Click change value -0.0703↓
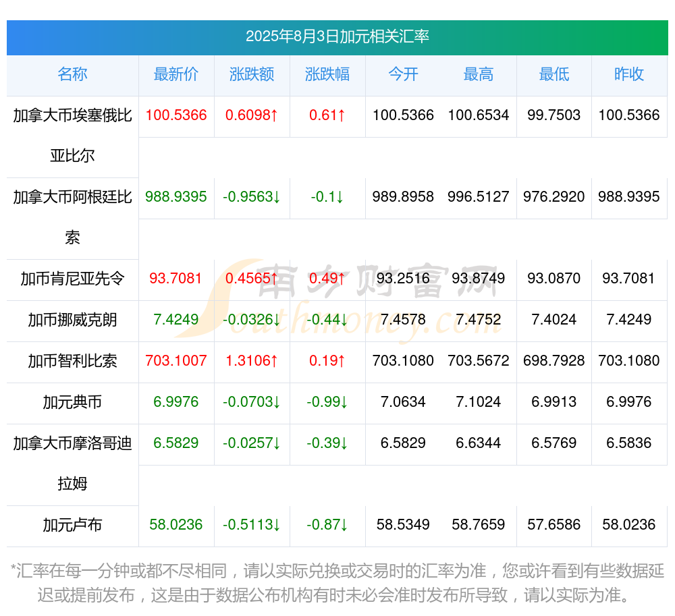The height and width of the screenshot is (616, 675). coord(252,401)
